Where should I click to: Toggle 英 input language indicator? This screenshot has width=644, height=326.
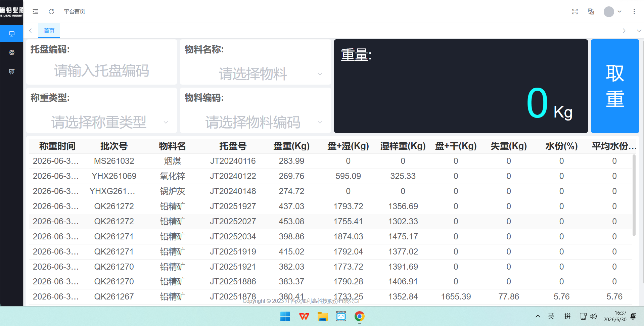(x=551, y=316)
